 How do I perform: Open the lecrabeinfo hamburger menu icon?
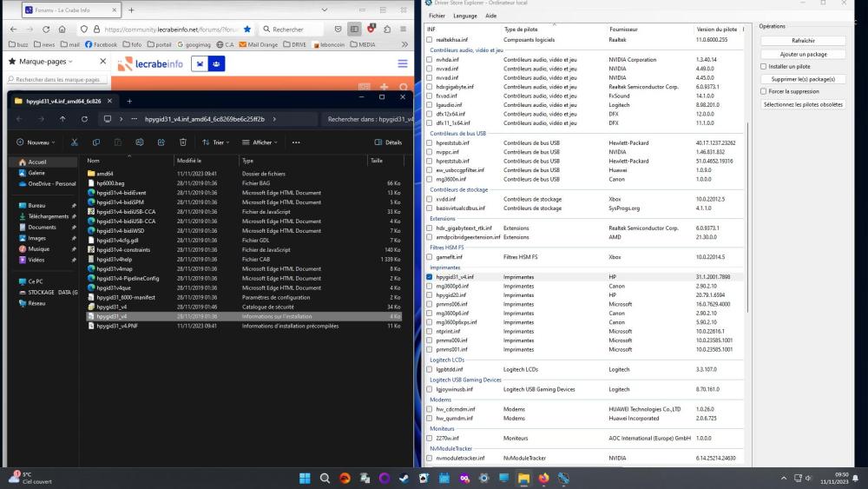[403, 63]
